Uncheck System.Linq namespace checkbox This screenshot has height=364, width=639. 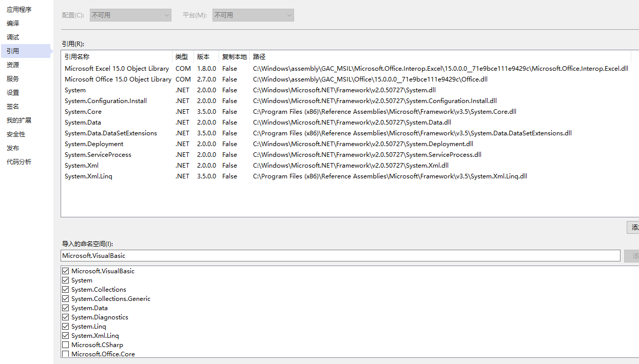[x=65, y=327]
